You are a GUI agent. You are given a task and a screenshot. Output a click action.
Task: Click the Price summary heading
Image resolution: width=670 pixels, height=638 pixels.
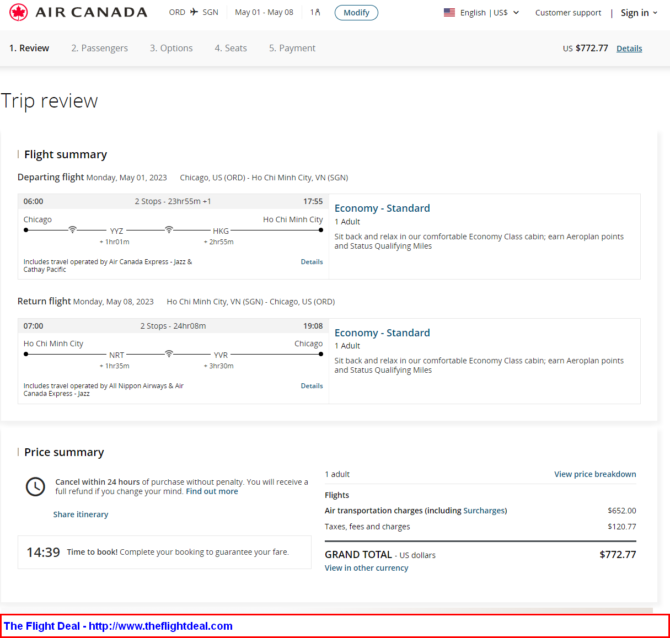click(x=64, y=452)
